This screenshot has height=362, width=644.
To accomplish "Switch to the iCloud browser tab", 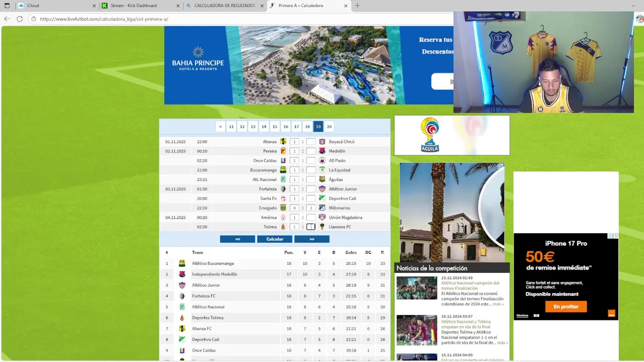I will click(55, 6).
